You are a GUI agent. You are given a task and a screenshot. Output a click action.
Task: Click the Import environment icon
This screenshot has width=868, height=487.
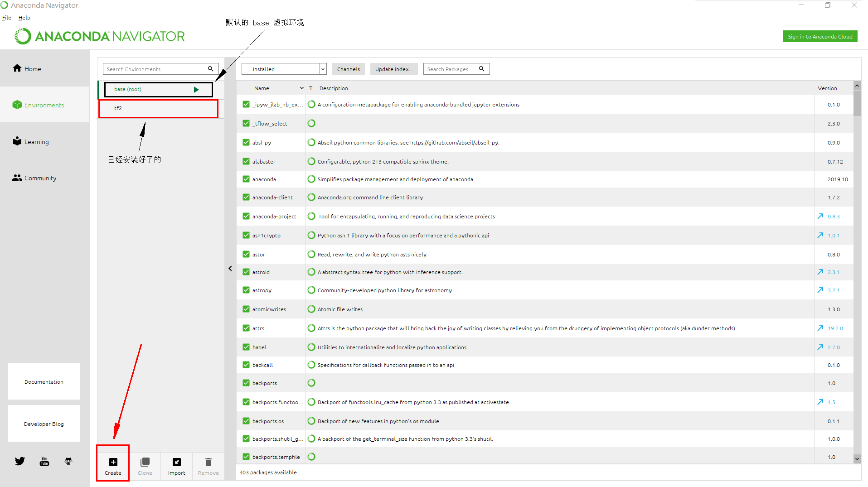tap(177, 462)
